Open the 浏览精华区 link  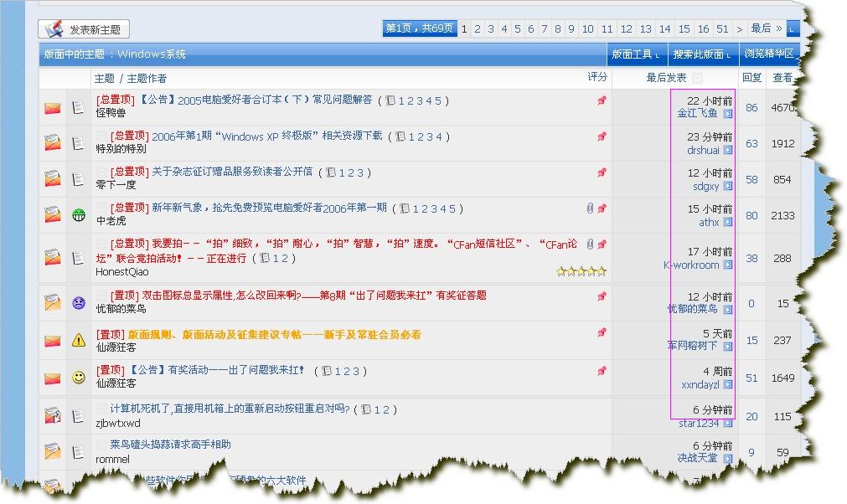point(769,54)
